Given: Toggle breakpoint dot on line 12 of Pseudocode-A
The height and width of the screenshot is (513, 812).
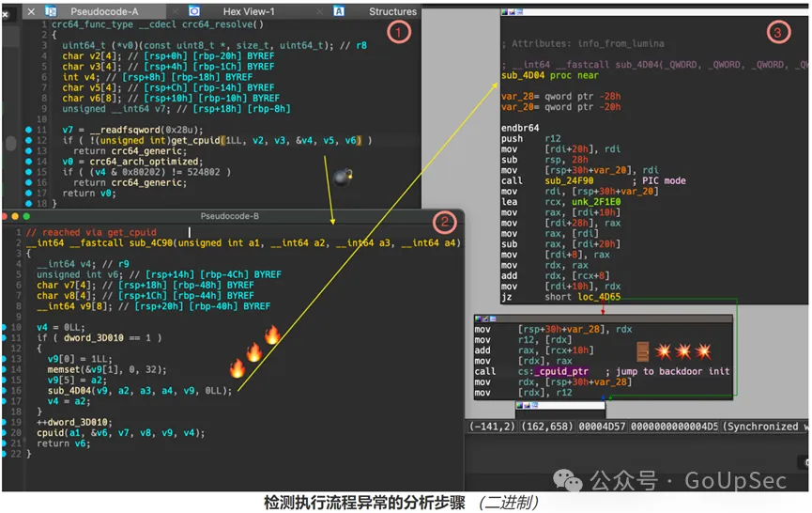Looking at the screenshot, I should click(29, 140).
